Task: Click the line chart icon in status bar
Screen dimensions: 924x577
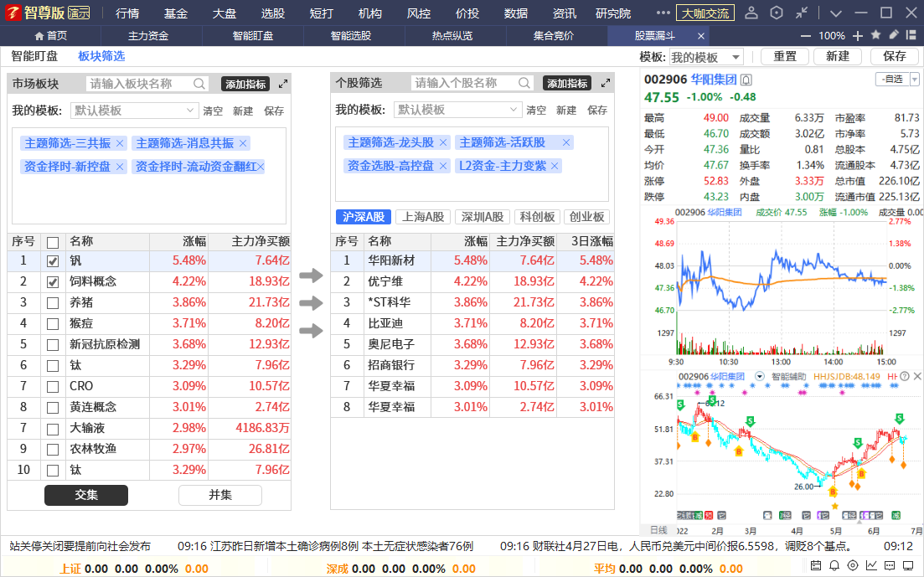Action: tap(871, 566)
